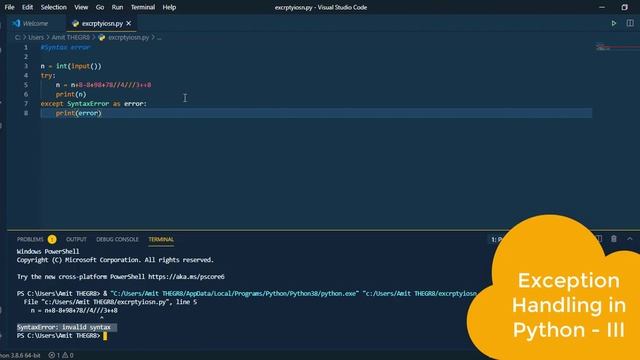
Task: Maximize panel with chevron up icon
Action: tap(630, 239)
